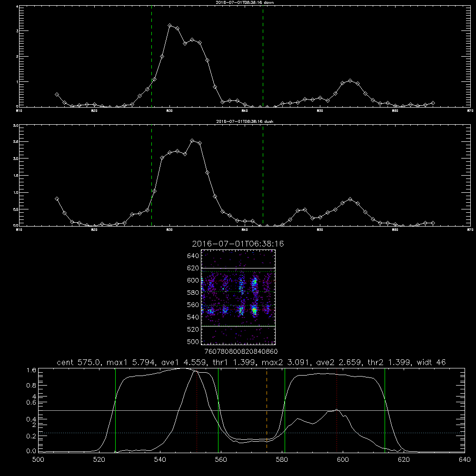Click y-axis label 1.0 in dusk plot
Screen dimensions: 476x476
click(16, 192)
